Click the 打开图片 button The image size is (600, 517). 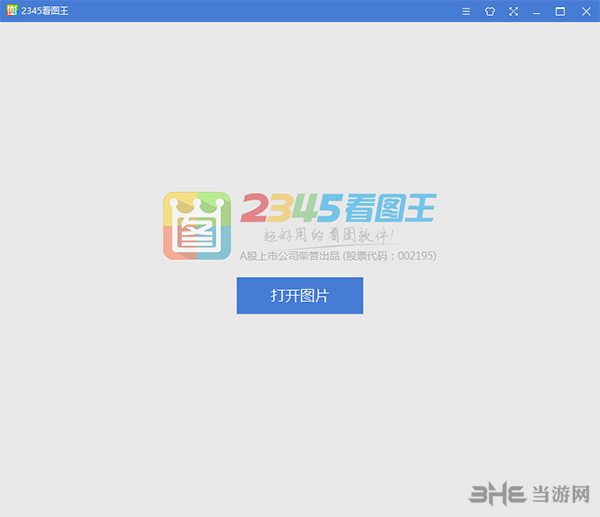click(x=300, y=295)
